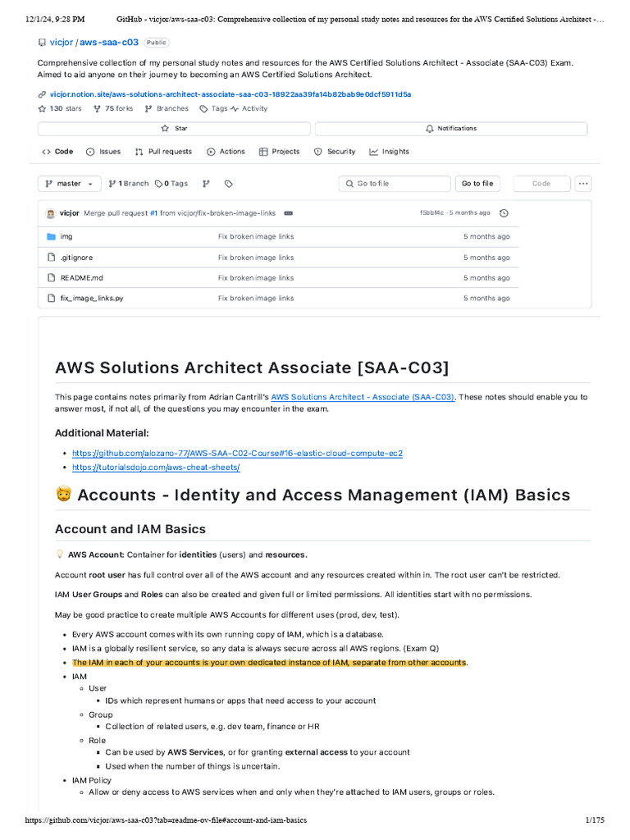The height and width of the screenshot is (840, 630).
Task: Open the tutorialsdojo aws-cheat-sheets link
Action: [x=156, y=468]
